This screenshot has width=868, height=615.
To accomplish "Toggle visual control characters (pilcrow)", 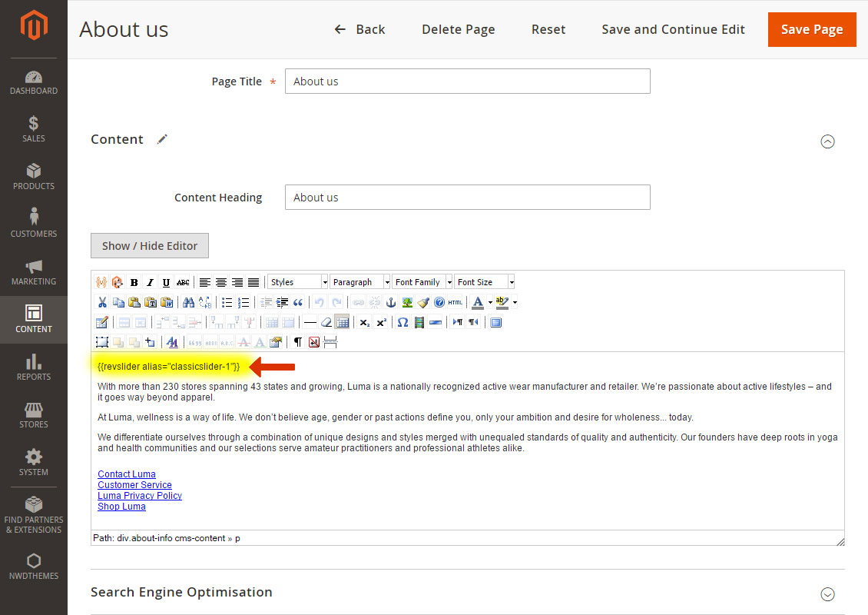I will [x=298, y=342].
